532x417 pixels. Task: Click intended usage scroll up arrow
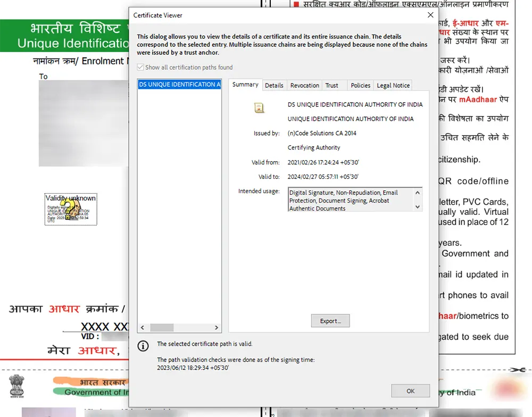418,193
